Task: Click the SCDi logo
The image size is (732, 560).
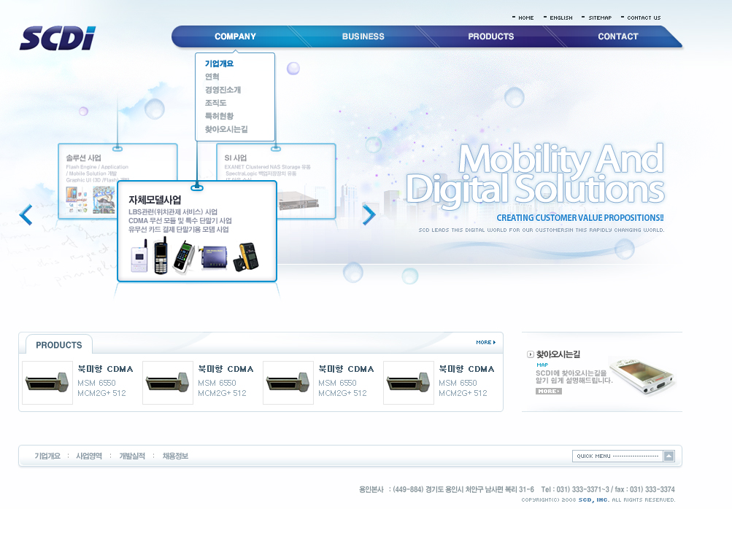Action: (58, 38)
